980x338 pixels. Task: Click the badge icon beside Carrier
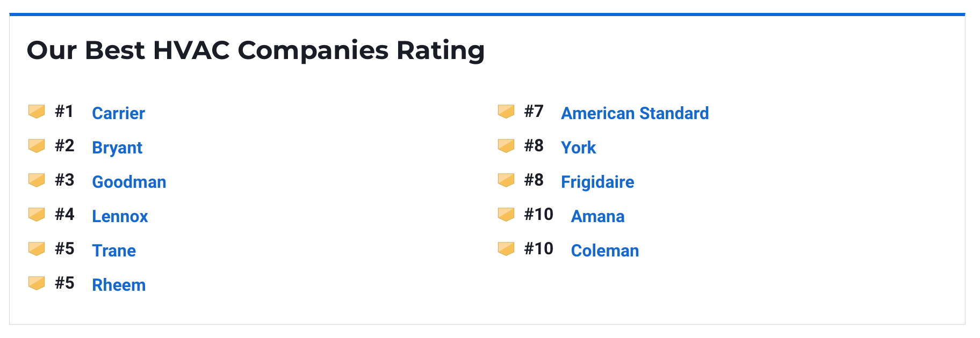(37, 112)
